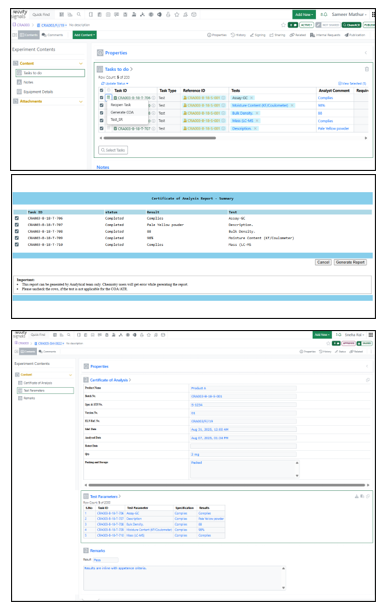Remove the Assay-GC test tag with its x
Viewport: 385px width, 609px height.
point(252,98)
